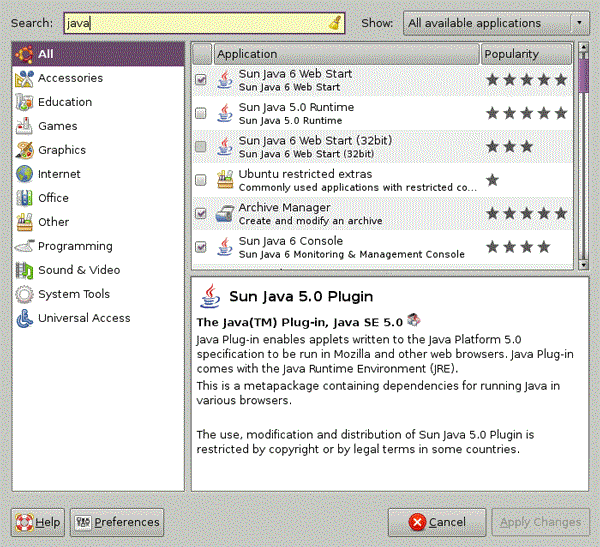Select the Internet category

(x=98, y=174)
